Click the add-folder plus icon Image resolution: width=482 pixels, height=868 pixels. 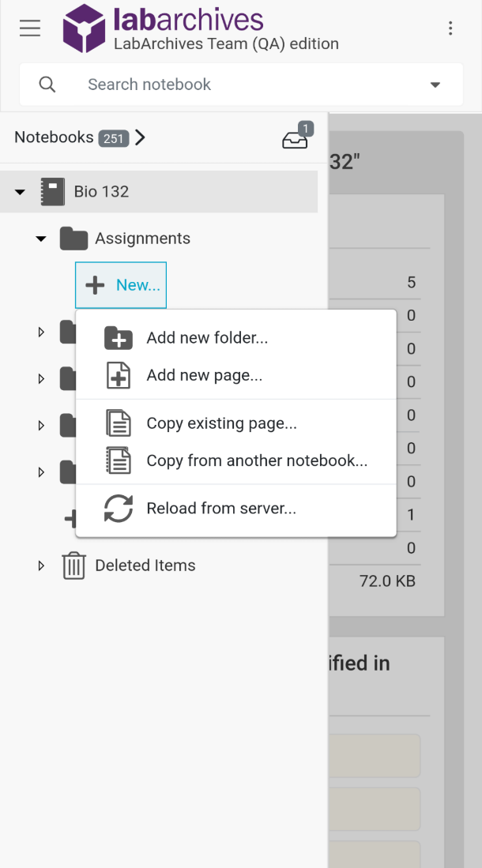(119, 338)
